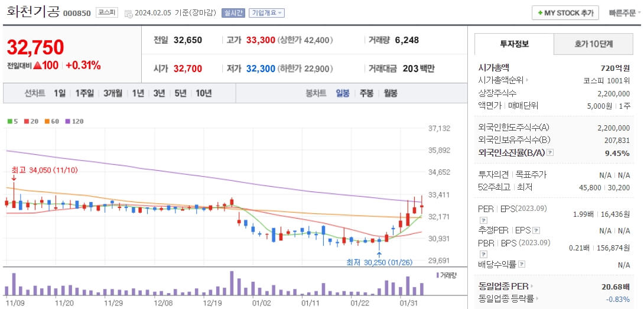The image size is (644, 309).
Task: Select the 1년 line chart period
Action: (138, 93)
